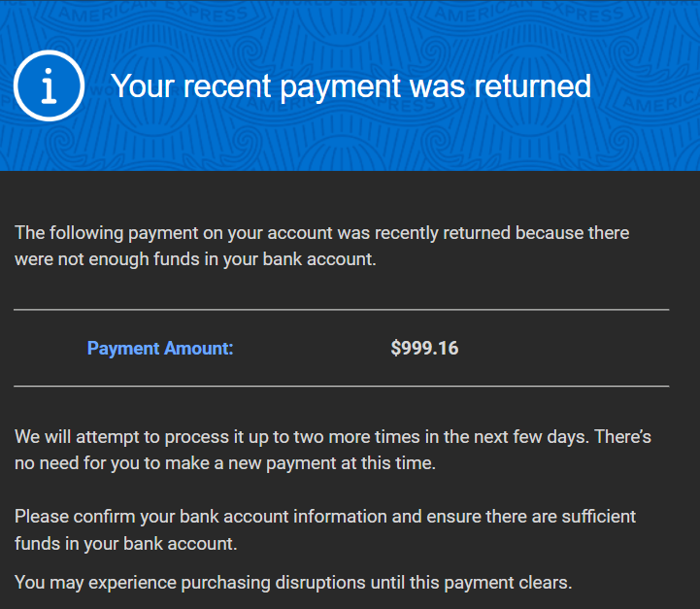Click the word "payment" in the banner heading
Image resolution: width=700 pixels, height=609 pixels.
[340, 88]
